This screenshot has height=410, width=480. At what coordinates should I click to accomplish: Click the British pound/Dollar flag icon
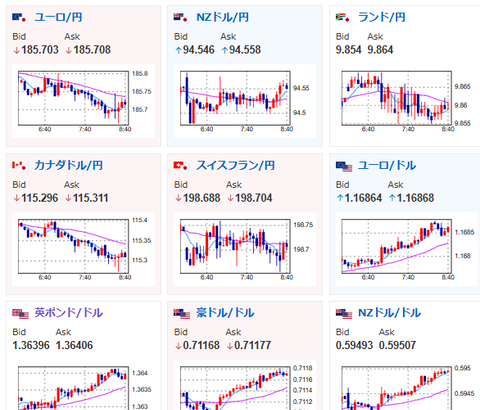point(21,314)
